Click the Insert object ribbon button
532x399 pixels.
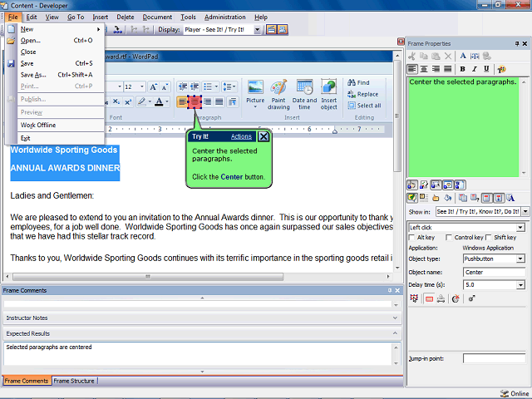329,94
